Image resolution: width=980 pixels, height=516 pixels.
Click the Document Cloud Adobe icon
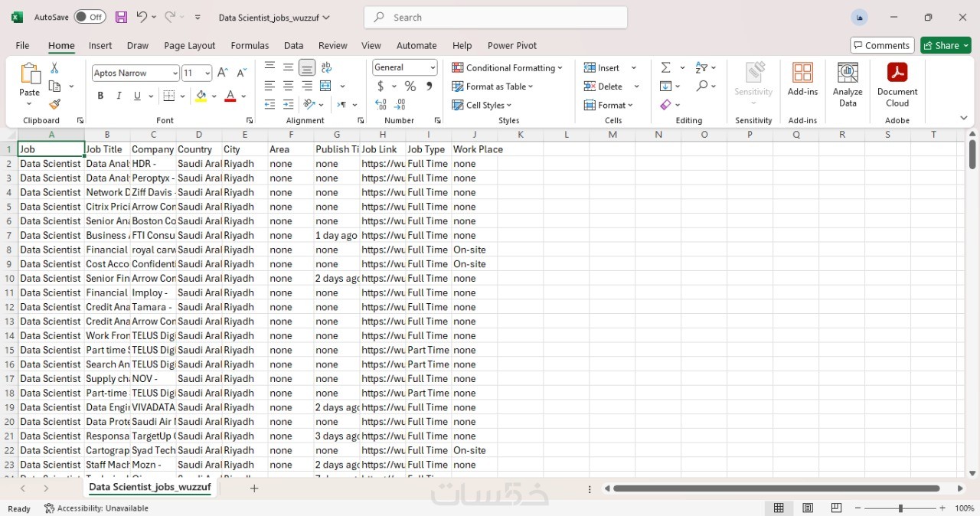pos(897,84)
